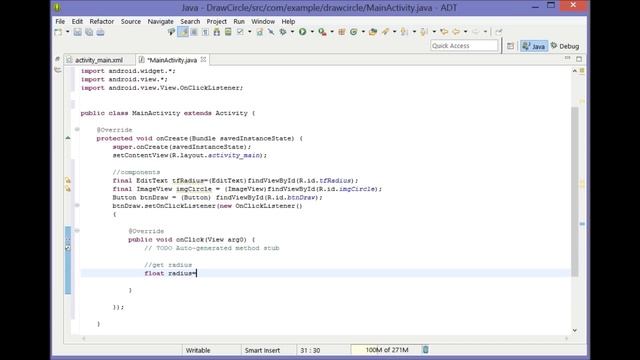Open the Project menu

(x=216, y=21)
